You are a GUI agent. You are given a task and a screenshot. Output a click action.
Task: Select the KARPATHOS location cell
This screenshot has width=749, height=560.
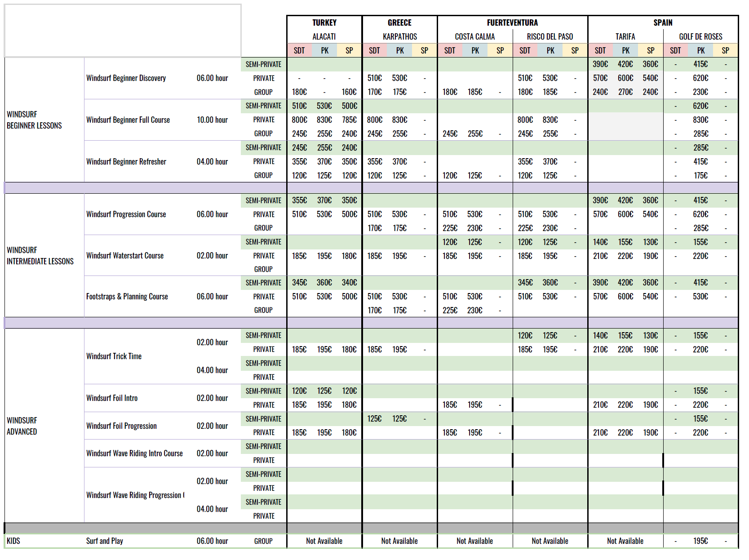pos(399,36)
